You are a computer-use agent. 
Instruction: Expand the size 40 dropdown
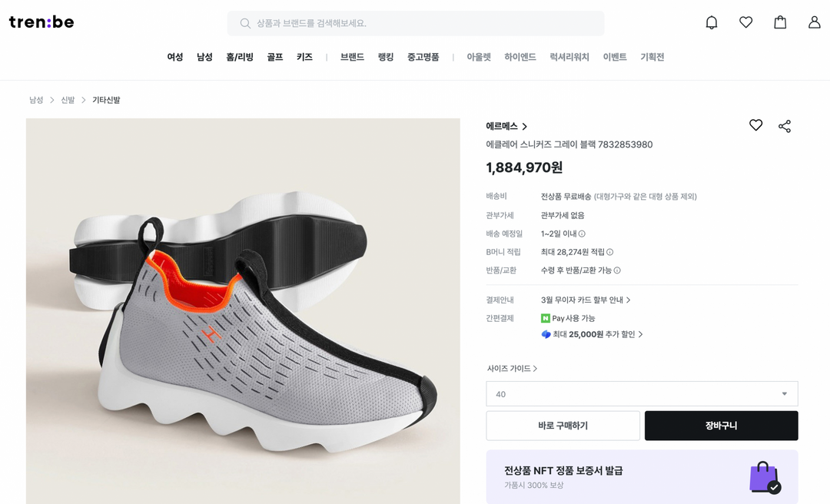pos(642,394)
